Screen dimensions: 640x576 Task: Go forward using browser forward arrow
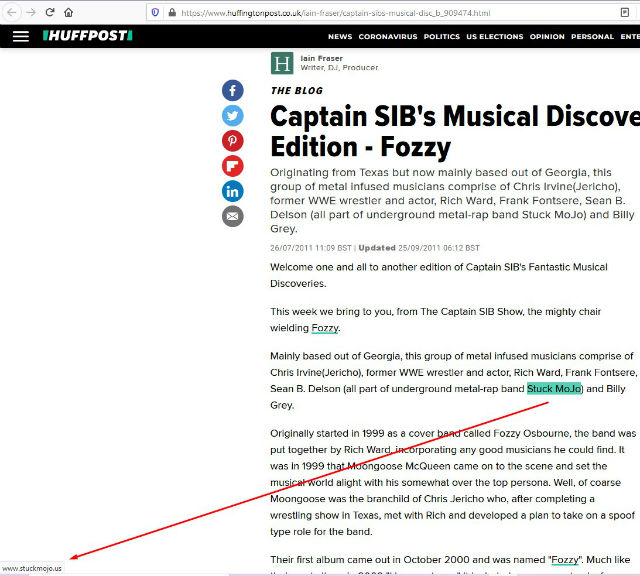coord(31,12)
